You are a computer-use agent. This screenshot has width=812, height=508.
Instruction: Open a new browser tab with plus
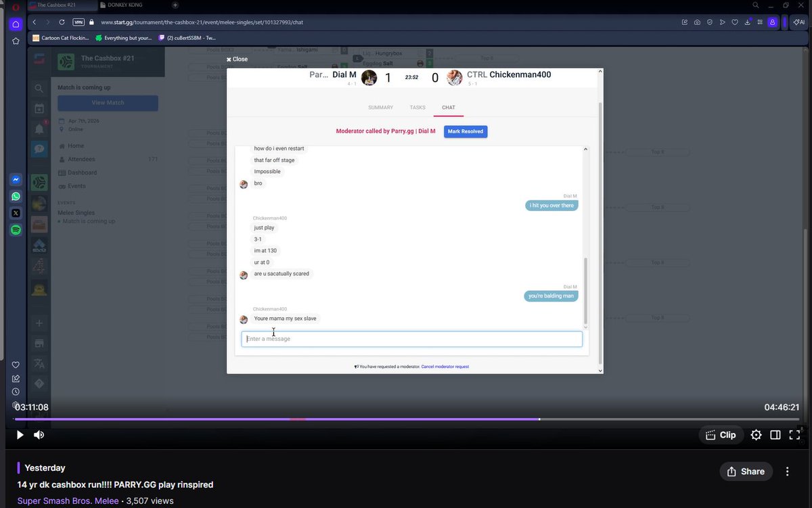[175, 5]
